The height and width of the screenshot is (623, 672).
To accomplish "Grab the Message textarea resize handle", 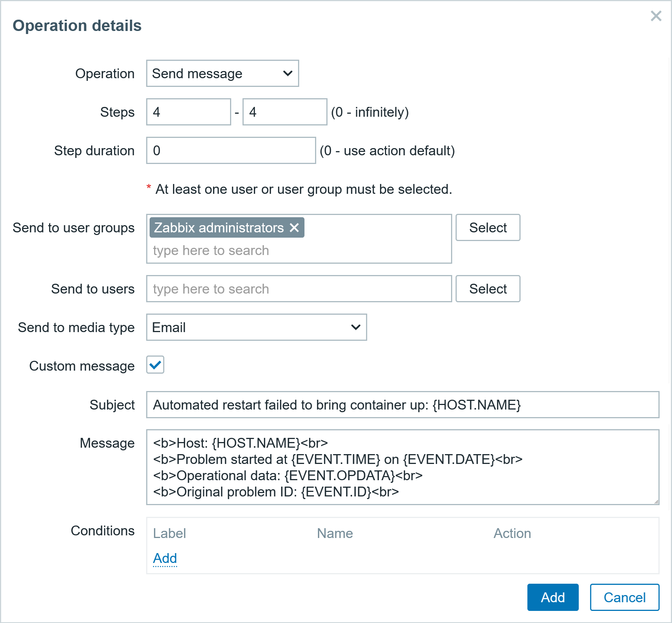I will pos(656,502).
